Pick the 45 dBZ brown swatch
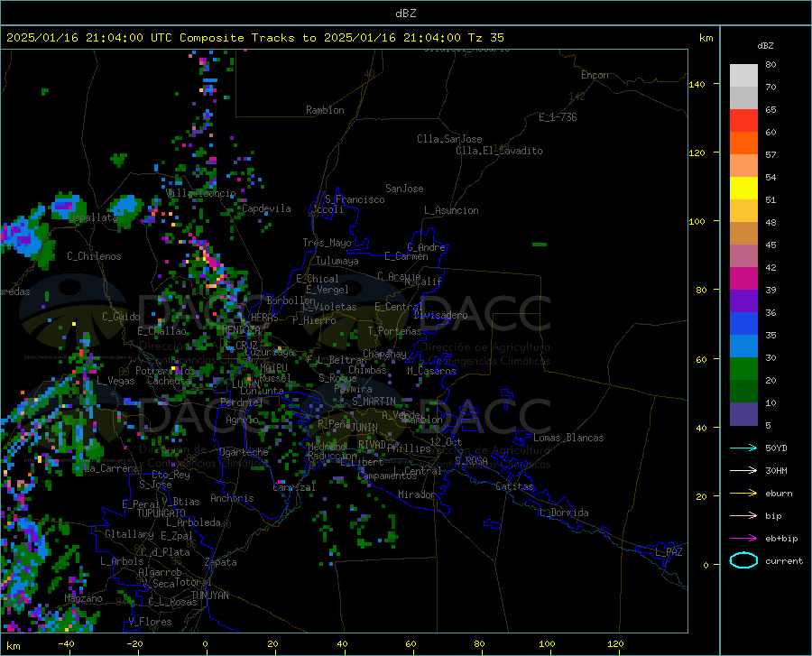 (x=743, y=234)
